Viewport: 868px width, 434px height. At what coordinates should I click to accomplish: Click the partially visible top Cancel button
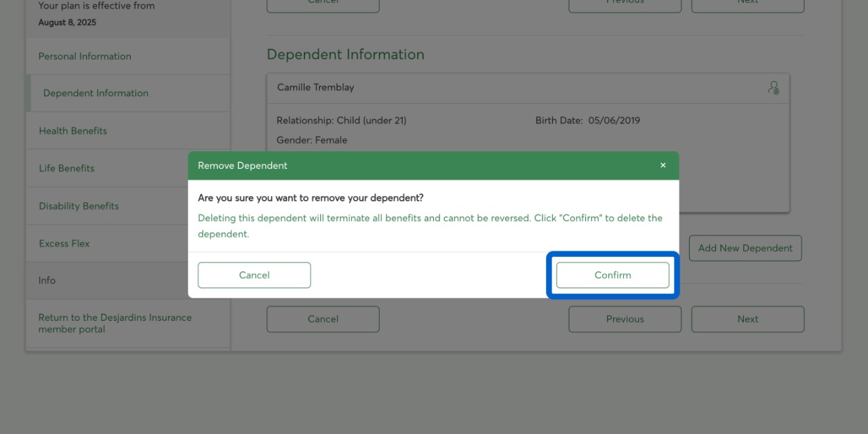(323, 5)
